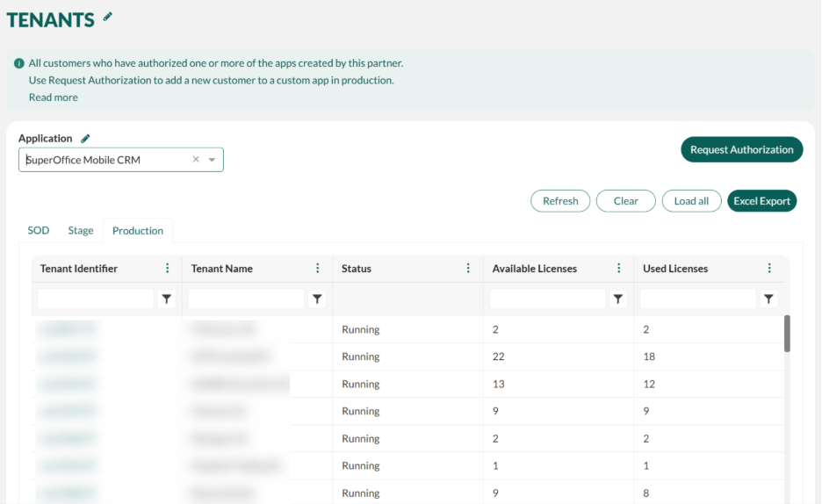The width and height of the screenshot is (822, 504).
Task: Open the Used Licenses filter icon
Action: [769, 299]
